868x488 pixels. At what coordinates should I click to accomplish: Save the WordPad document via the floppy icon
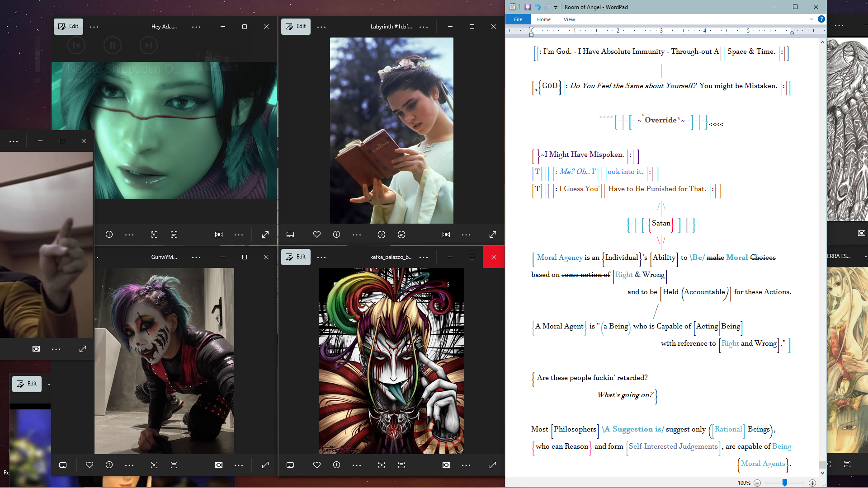tap(527, 7)
